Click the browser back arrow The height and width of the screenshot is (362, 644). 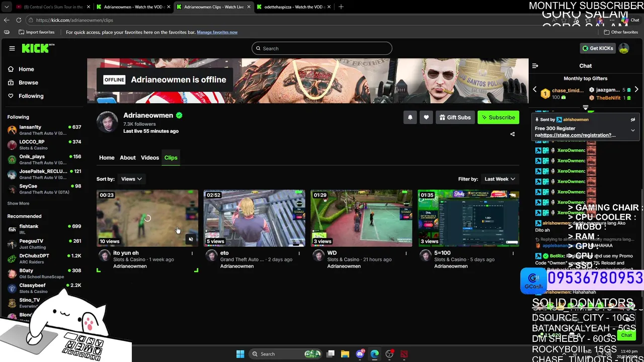click(x=7, y=20)
